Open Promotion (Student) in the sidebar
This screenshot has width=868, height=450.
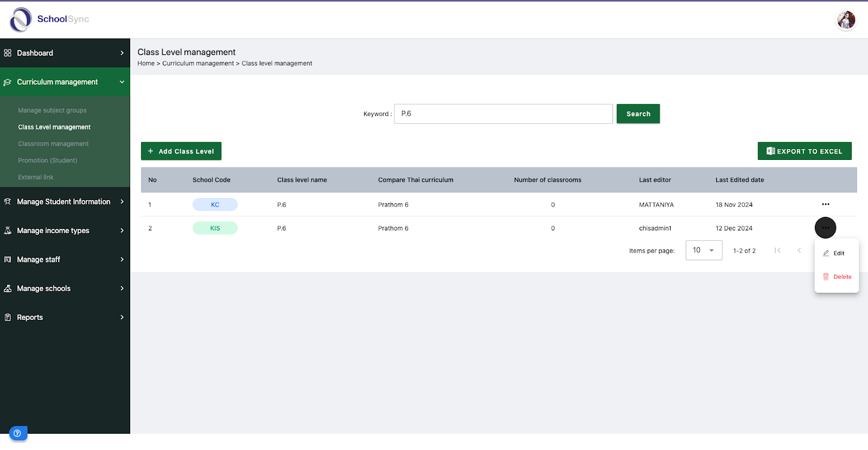(48, 160)
